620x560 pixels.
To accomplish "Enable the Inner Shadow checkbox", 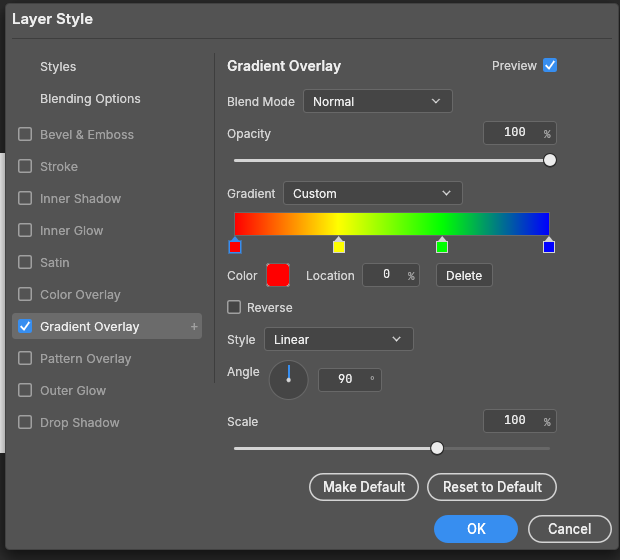I will [x=25, y=198].
